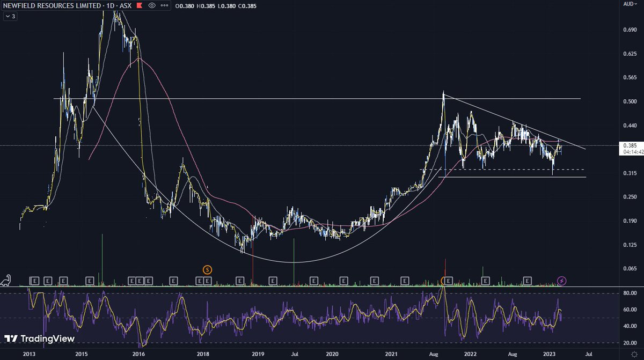The image size is (644, 360).
Task: Select the white horizontal line at 0.500
Action: point(317,99)
